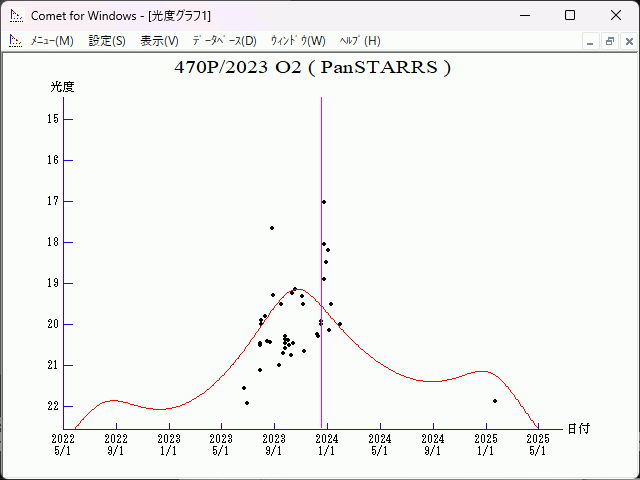Close the Comet for Windows application

tap(615, 16)
